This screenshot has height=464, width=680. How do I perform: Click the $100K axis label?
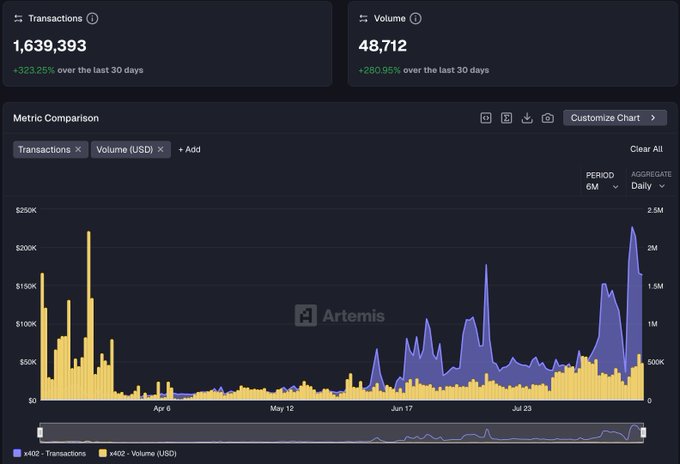(x=26, y=324)
